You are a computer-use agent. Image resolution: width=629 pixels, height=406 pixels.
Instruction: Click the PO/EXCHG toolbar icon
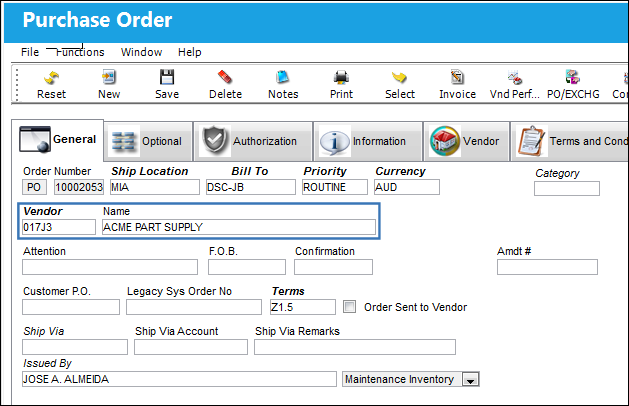[573, 77]
